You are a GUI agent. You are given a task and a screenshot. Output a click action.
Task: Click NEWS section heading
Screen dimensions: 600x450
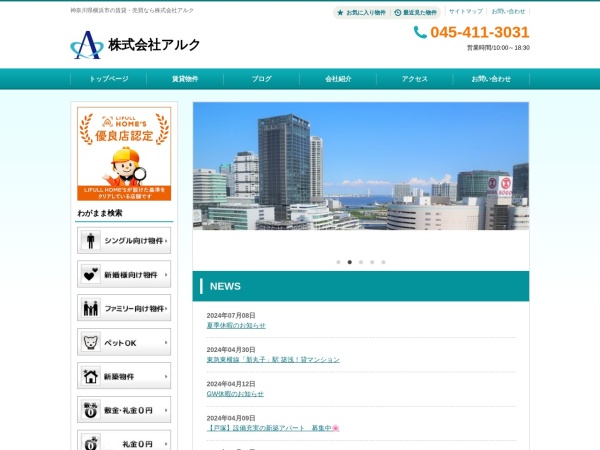[225, 286]
